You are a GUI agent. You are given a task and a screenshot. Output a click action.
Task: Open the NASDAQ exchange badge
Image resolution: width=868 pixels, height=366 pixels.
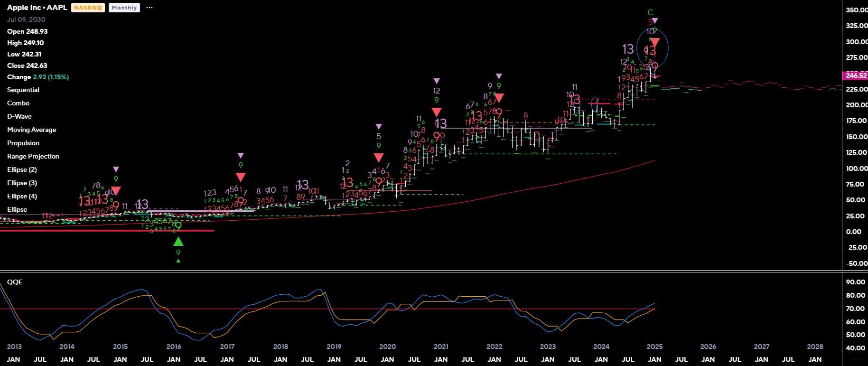[x=88, y=8]
